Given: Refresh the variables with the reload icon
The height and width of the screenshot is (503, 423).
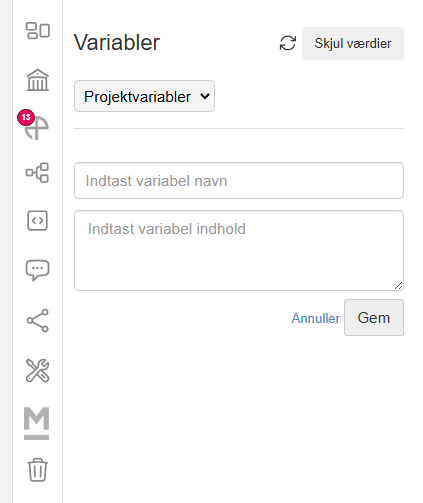Looking at the screenshot, I should 288,43.
